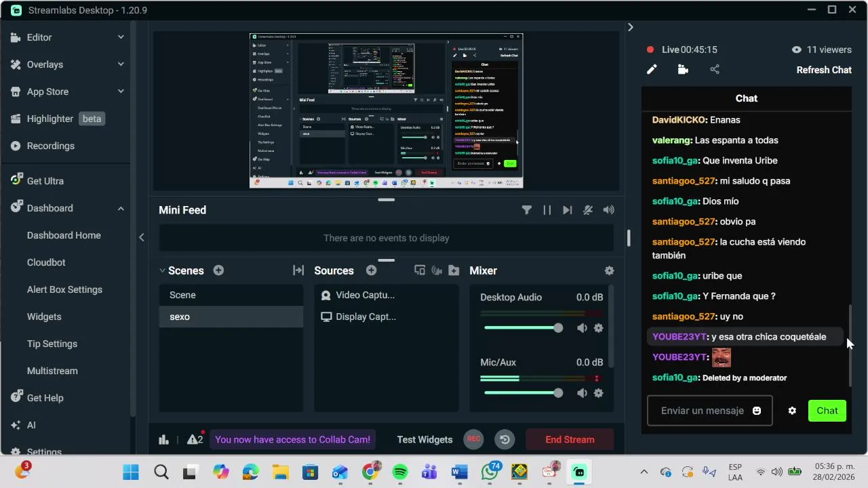This screenshot has width=868, height=488.
Task: Open Desktop Audio settings gear
Action: pyautogui.click(x=598, y=328)
